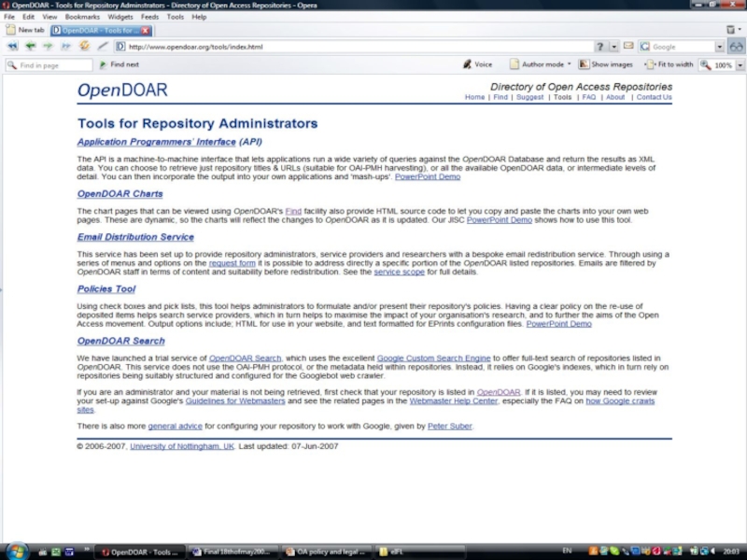Click the Suggest navigation link

[x=529, y=97]
